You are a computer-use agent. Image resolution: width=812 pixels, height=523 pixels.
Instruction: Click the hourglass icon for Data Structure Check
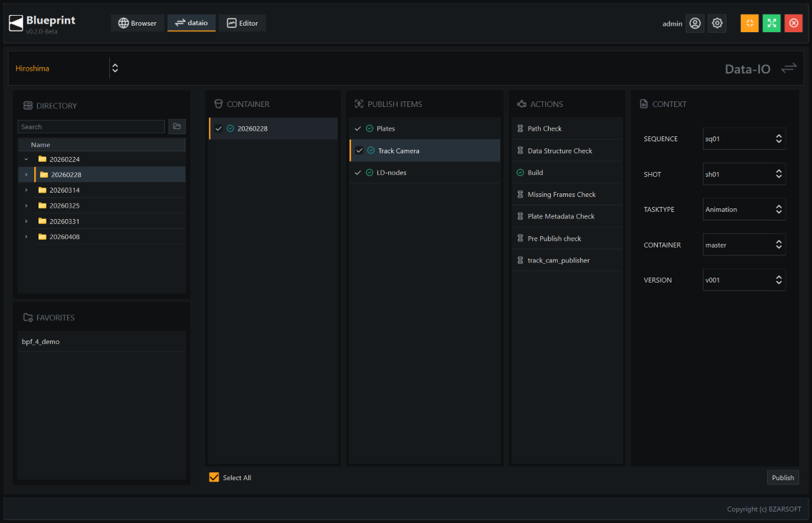520,151
